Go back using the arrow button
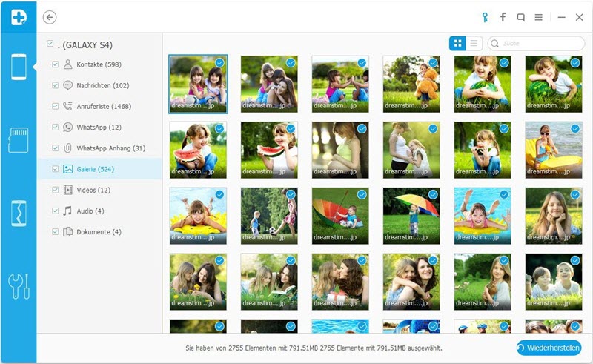The width and height of the screenshot is (593, 364). click(x=50, y=17)
